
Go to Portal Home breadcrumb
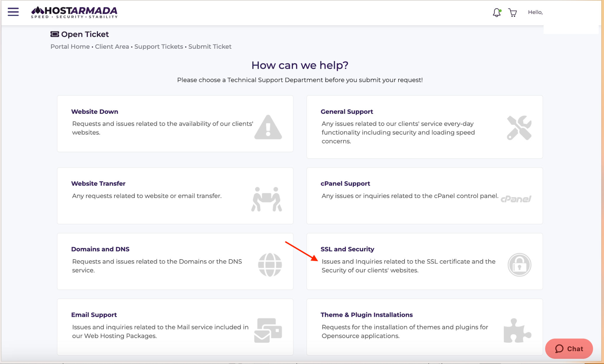click(70, 47)
